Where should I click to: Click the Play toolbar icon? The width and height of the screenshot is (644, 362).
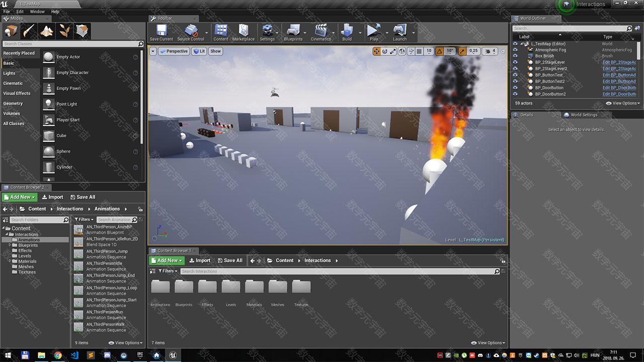point(373,33)
